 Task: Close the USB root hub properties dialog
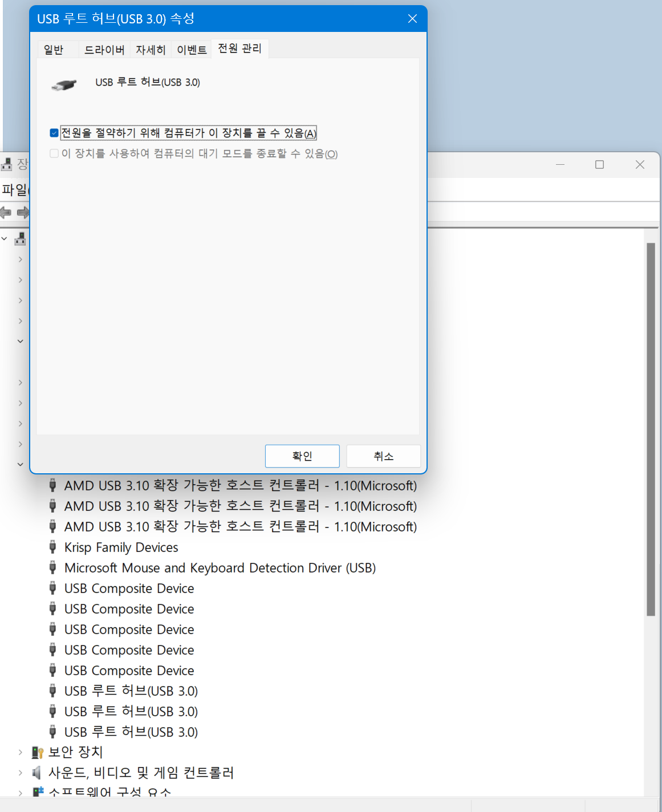pos(412,19)
